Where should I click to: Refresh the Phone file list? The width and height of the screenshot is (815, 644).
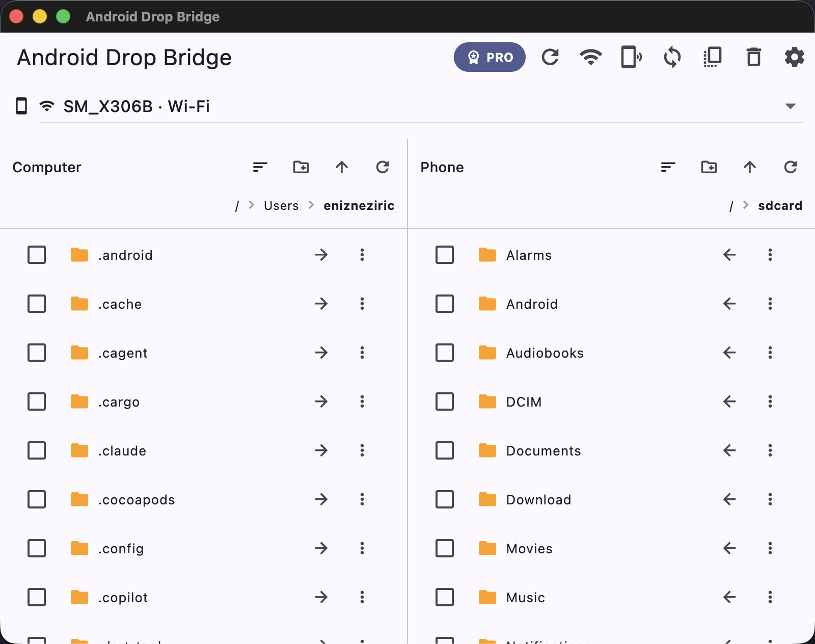(x=791, y=167)
